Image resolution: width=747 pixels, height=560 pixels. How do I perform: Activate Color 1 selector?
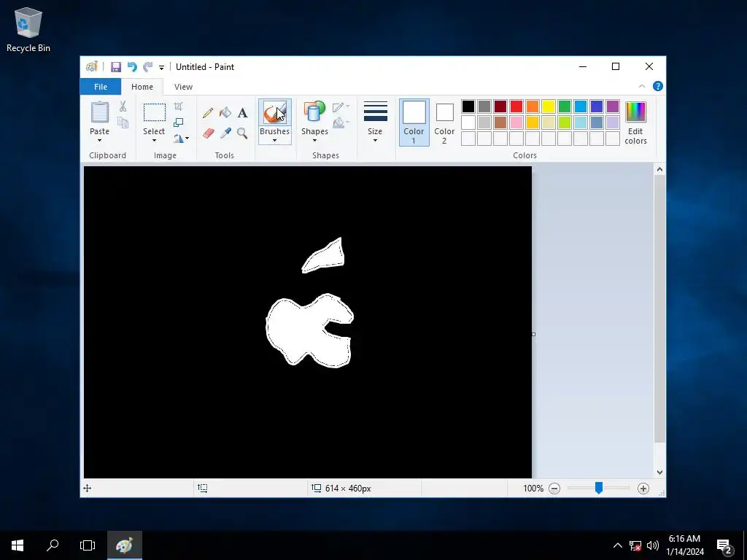click(x=414, y=122)
